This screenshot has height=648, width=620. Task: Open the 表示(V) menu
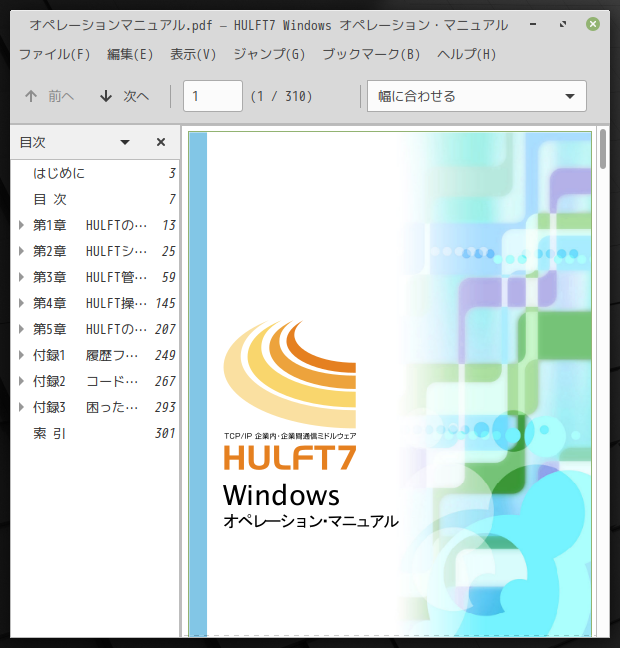pos(193,54)
